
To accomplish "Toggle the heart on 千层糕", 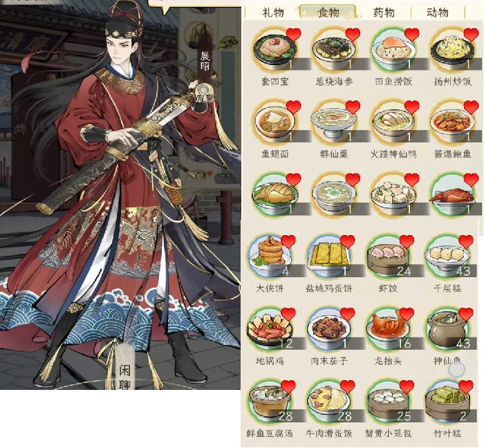I will (466, 241).
